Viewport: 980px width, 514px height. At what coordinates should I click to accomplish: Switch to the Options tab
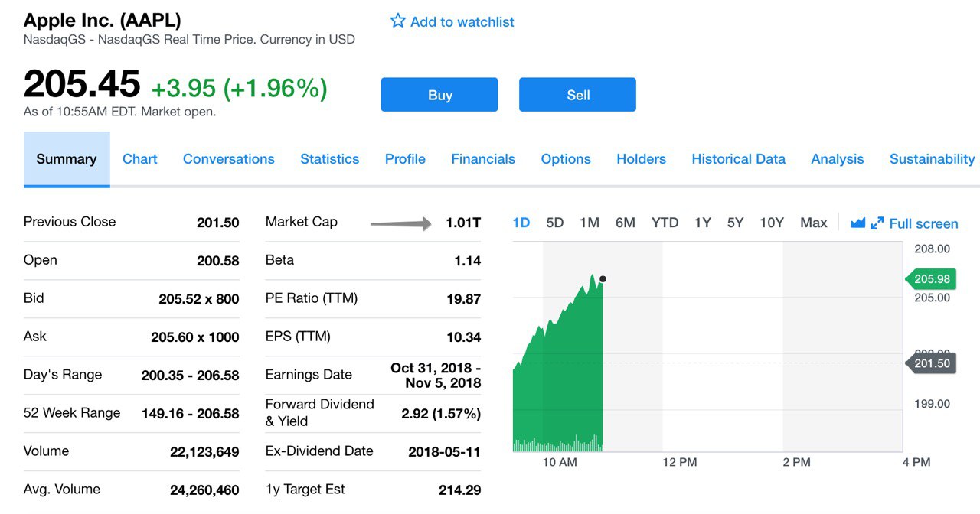coord(566,159)
